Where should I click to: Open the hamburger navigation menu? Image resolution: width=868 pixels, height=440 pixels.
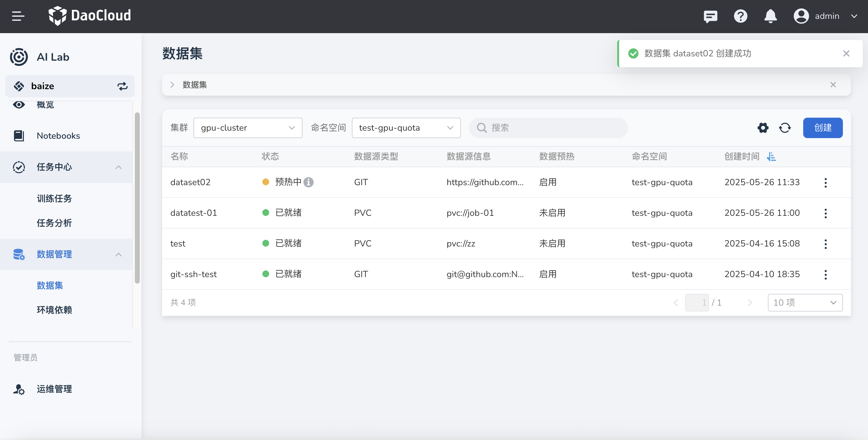tap(18, 16)
